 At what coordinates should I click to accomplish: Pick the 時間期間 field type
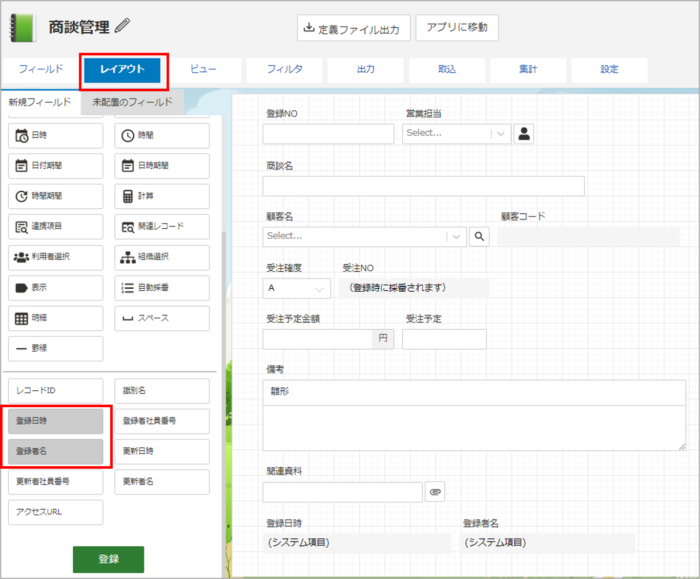[x=55, y=196]
